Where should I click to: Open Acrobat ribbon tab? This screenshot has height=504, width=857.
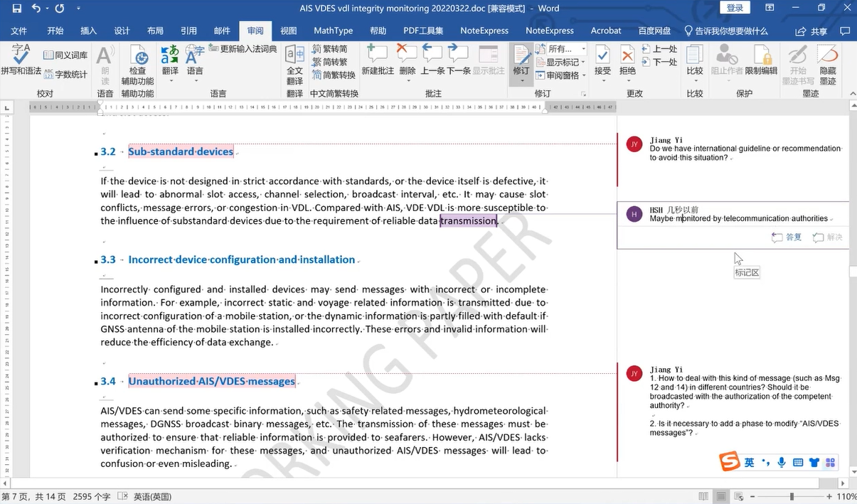coord(606,31)
